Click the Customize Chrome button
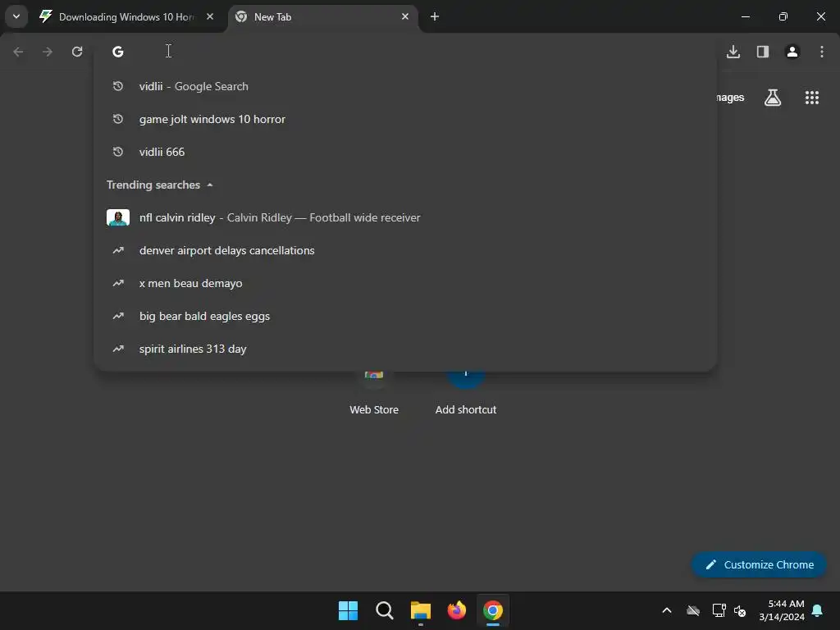Image resolution: width=840 pixels, height=630 pixels. tap(759, 564)
